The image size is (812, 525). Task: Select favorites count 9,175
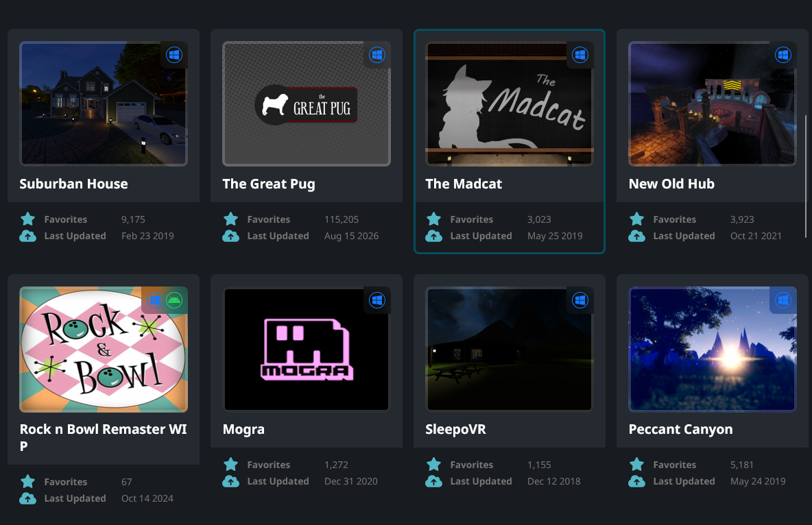(x=133, y=219)
